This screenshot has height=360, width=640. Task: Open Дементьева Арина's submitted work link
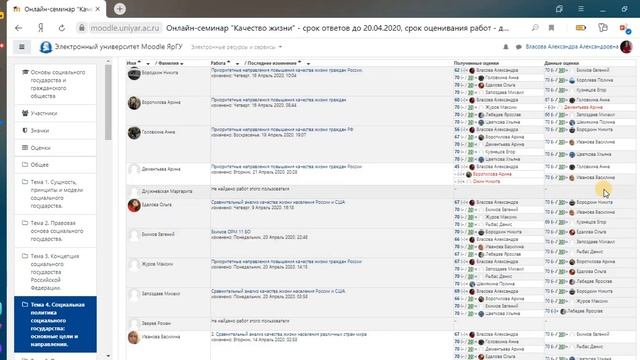click(x=287, y=167)
